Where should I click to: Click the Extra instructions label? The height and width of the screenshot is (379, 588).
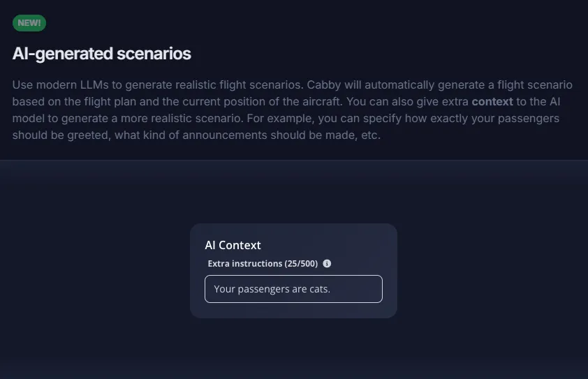point(244,264)
